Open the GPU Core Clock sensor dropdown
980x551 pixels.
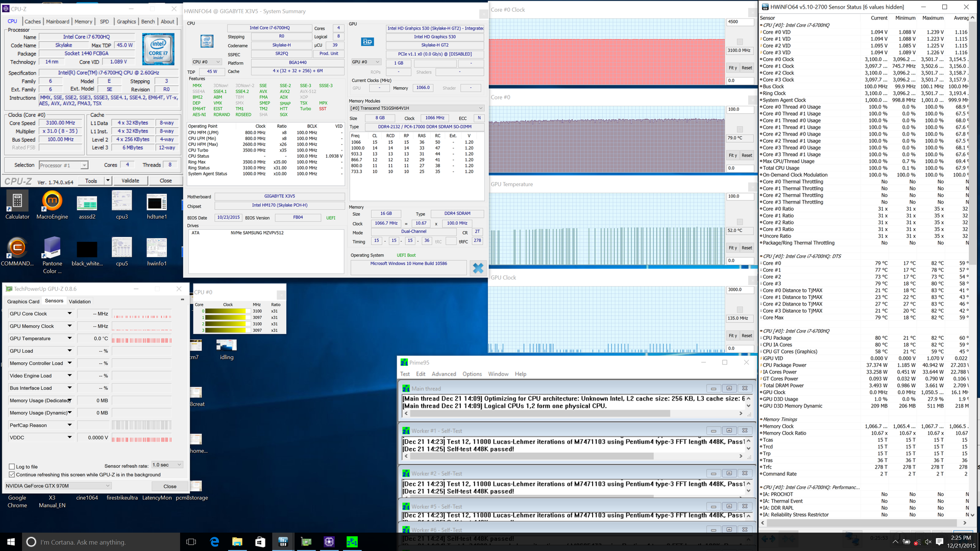(69, 314)
